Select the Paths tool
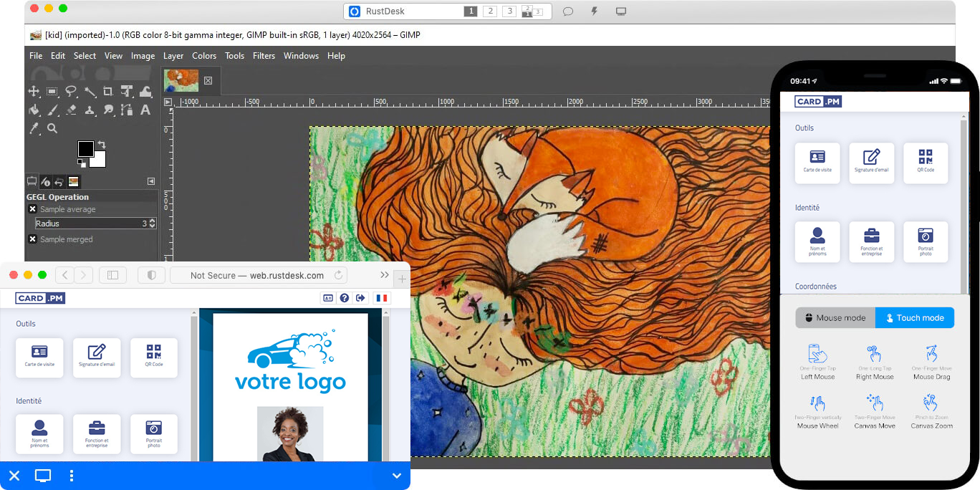980x490 pixels. 127,110
